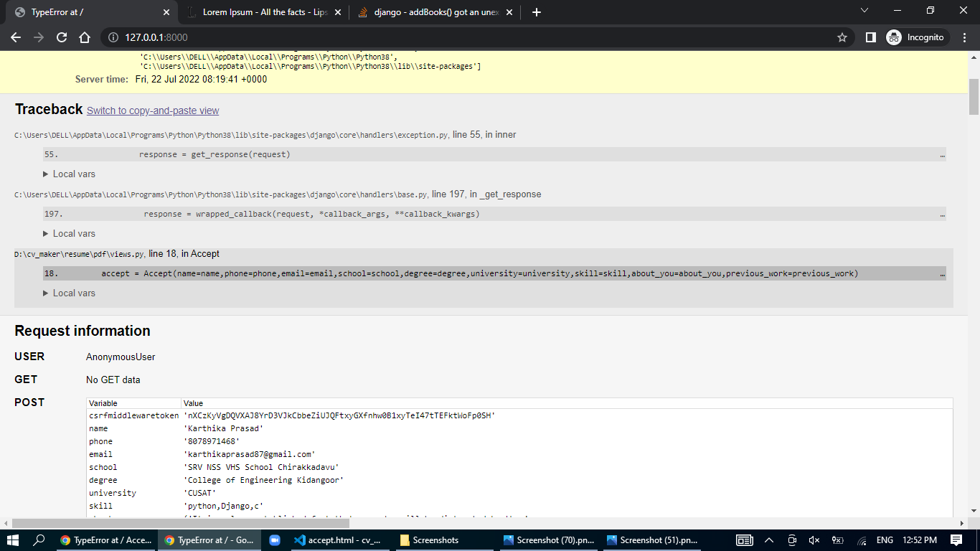Expand Local vars under views.py frame
Screen dimensions: 980x551
tap(69, 293)
